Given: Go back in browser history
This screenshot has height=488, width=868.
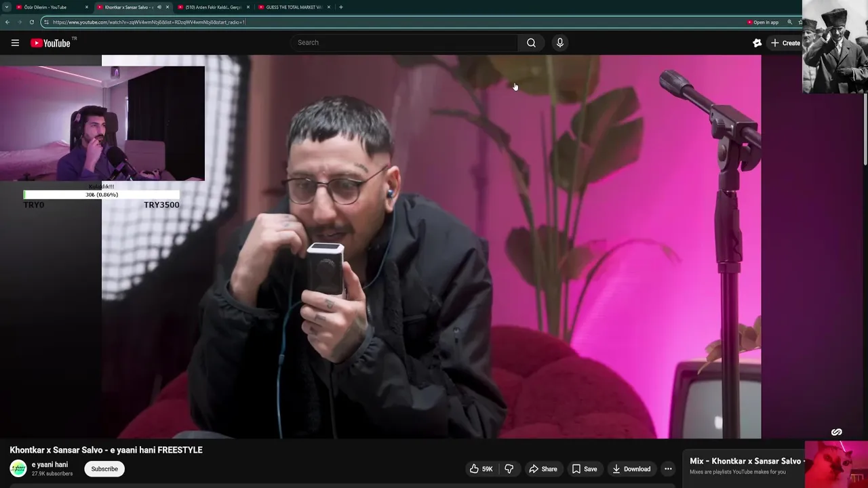Looking at the screenshot, I should tap(7, 22).
